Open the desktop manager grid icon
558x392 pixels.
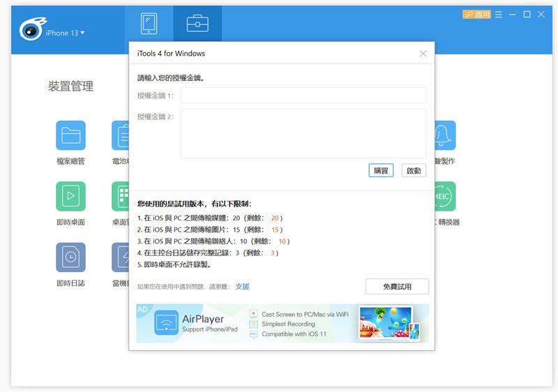point(120,196)
